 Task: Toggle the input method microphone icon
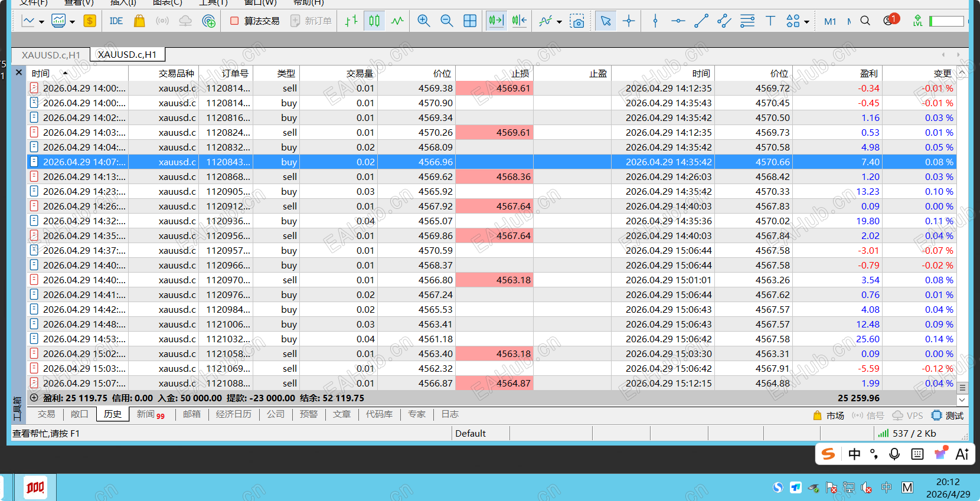pos(894,454)
